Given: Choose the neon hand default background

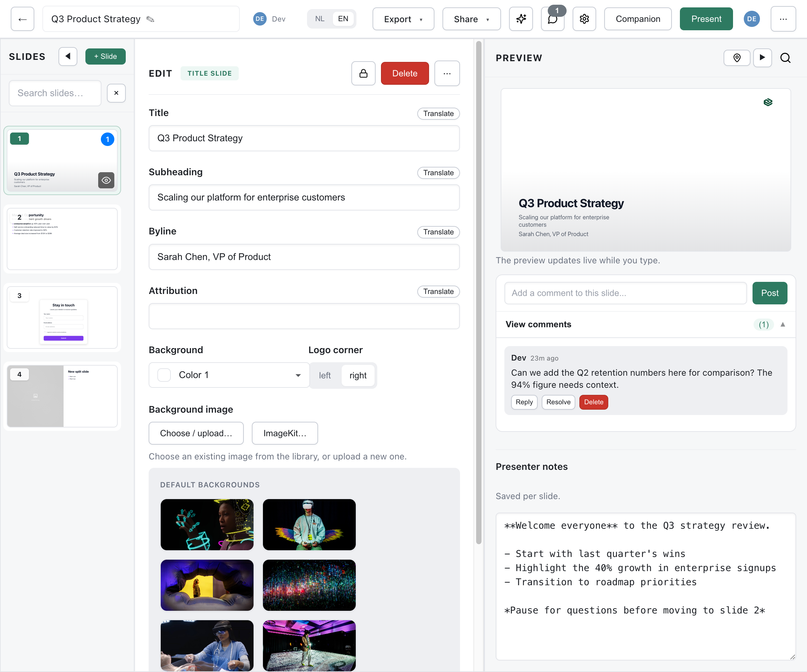Looking at the screenshot, I should pyautogui.click(x=207, y=525).
